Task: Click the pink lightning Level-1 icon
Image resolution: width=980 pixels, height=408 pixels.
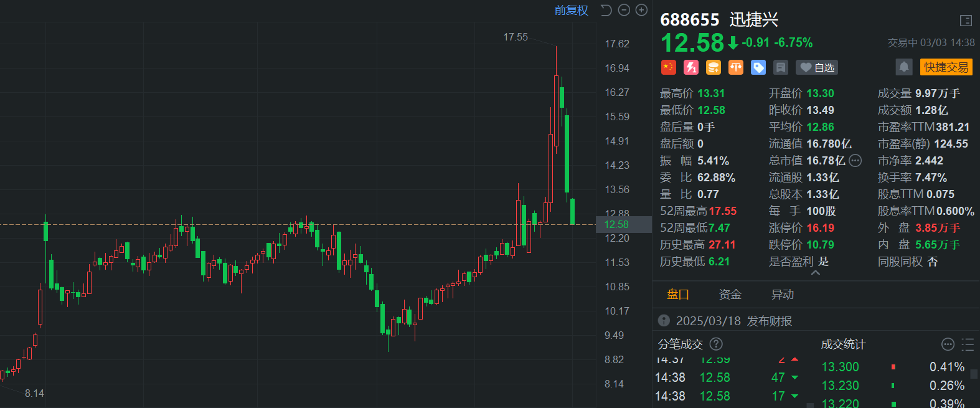Action: [690, 67]
